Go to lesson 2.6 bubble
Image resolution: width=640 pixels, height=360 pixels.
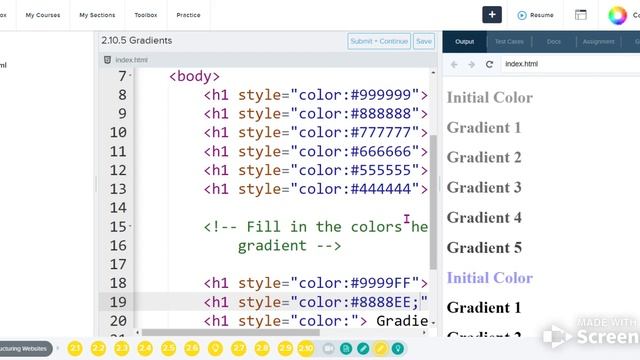pos(192,349)
